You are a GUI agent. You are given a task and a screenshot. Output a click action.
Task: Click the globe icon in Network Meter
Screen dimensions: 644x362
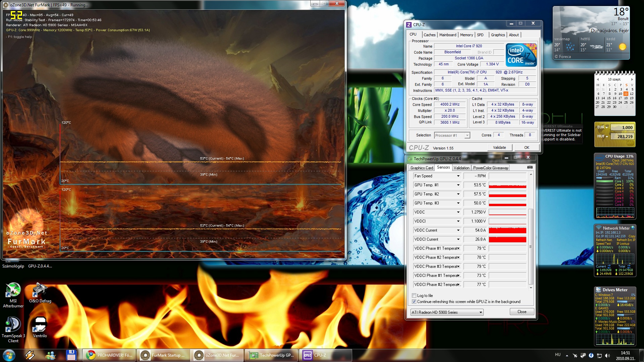click(633, 228)
